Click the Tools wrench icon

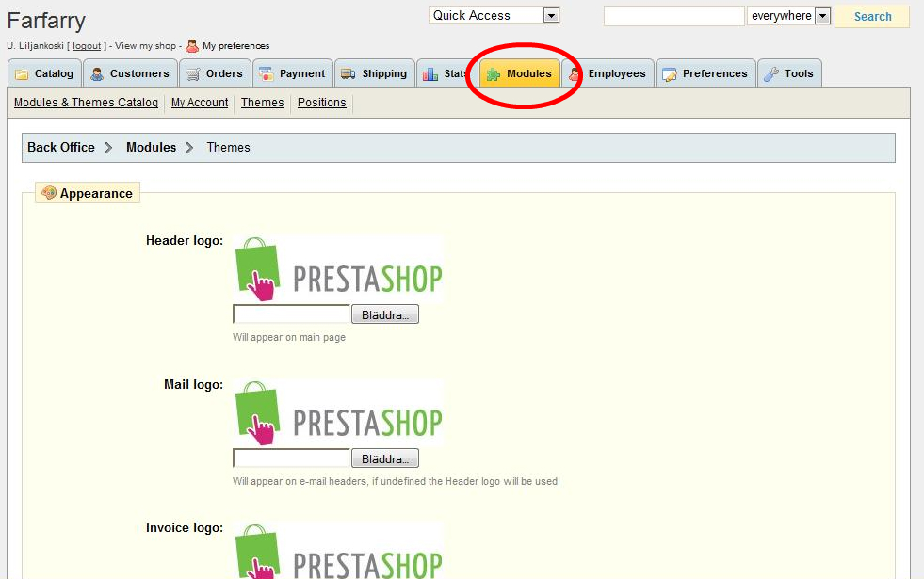click(x=770, y=74)
